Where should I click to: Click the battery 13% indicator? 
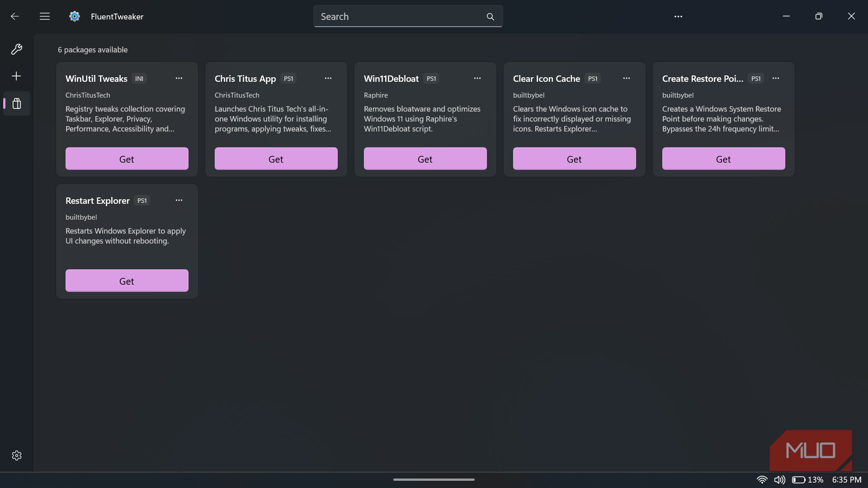807,480
